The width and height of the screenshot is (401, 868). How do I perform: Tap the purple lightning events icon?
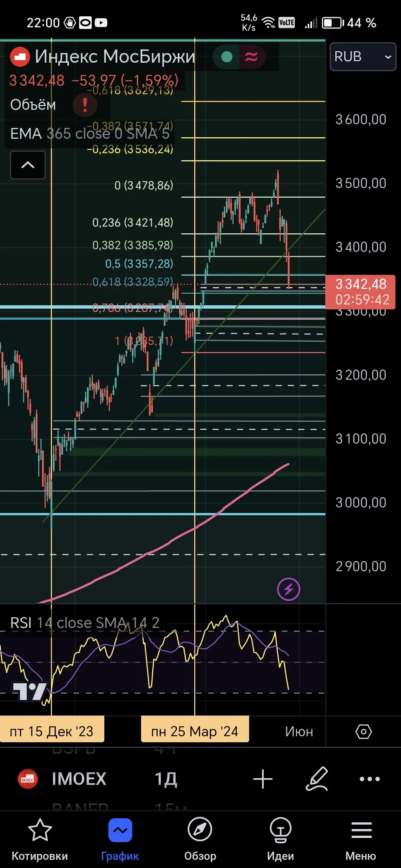pyautogui.click(x=288, y=589)
